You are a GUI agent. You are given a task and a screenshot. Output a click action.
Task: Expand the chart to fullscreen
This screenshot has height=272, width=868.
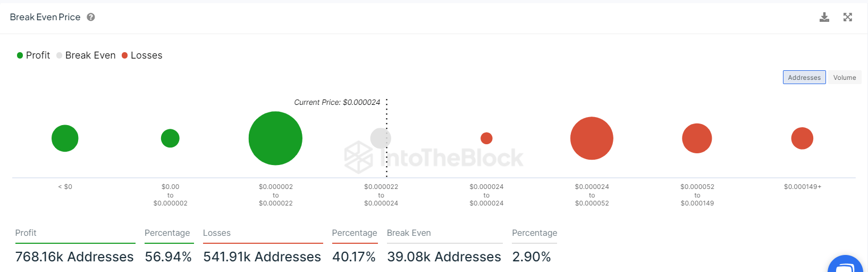(848, 17)
